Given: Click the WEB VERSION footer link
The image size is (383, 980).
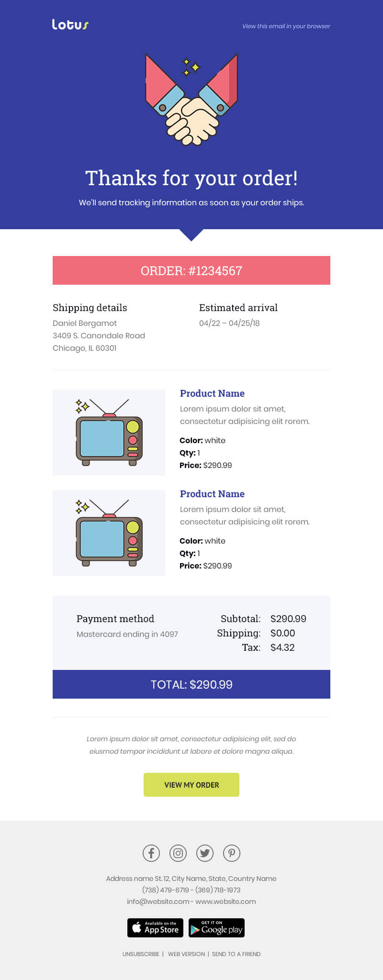Looking at the screenshot, I should 186,954.
